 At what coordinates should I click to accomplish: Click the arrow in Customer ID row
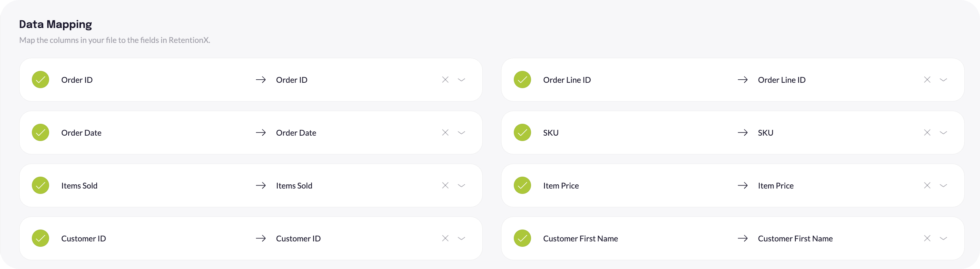click(x=261, y=238)
